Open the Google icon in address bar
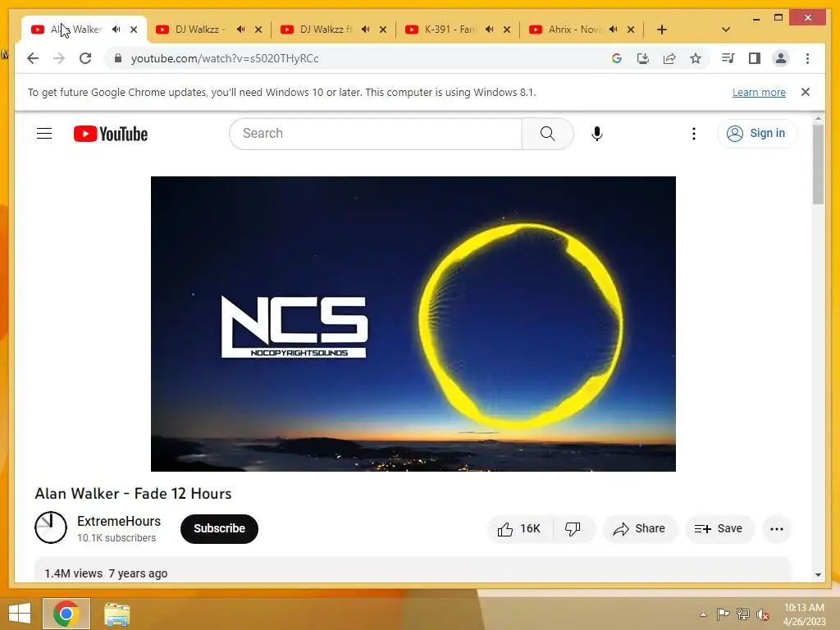 click(617, 58)
